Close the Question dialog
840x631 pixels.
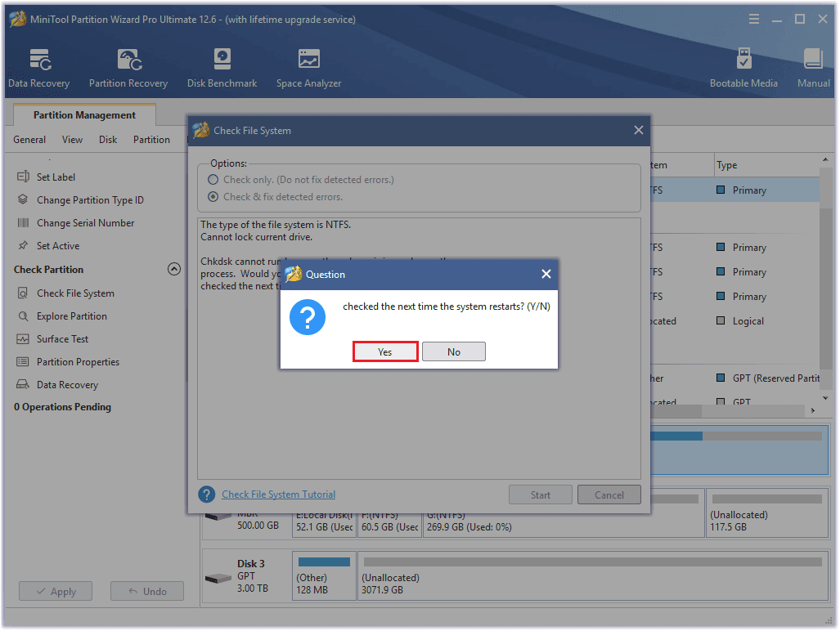tap(546, 275)
